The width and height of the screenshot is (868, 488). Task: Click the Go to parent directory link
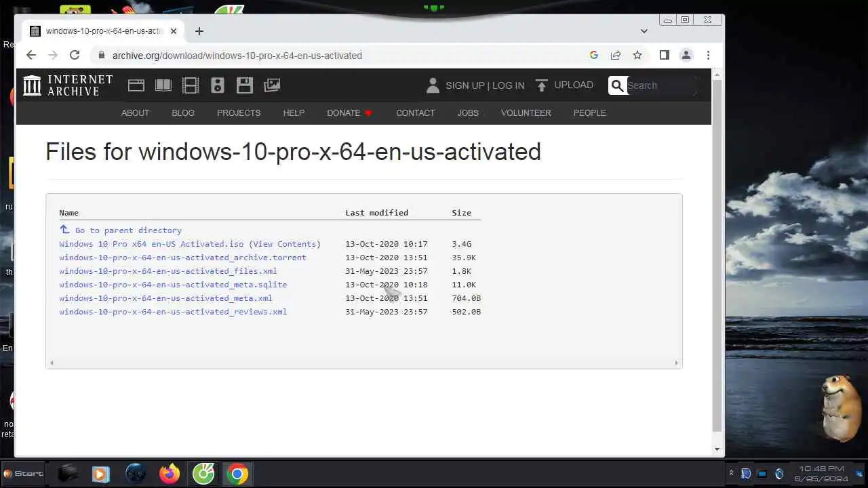pyautogui.click(x=128, y=230)
